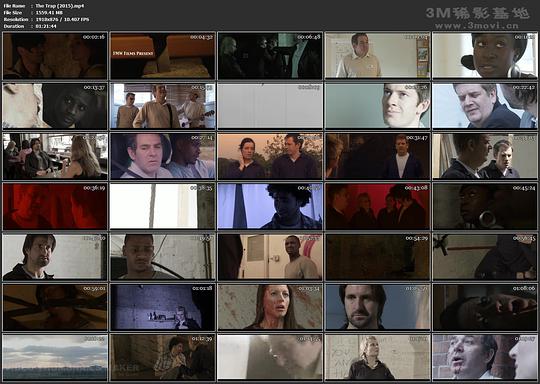Select the frame showing 'Films Present' title
Image resolution: width=540 pixels, height=384 pixels.
[163, 56]
